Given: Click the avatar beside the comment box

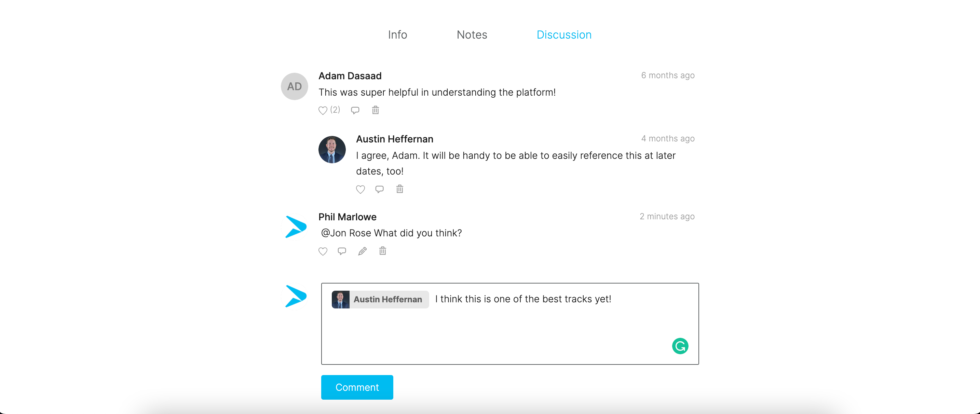Looking at the screenshot, I should tap(295, 296).
